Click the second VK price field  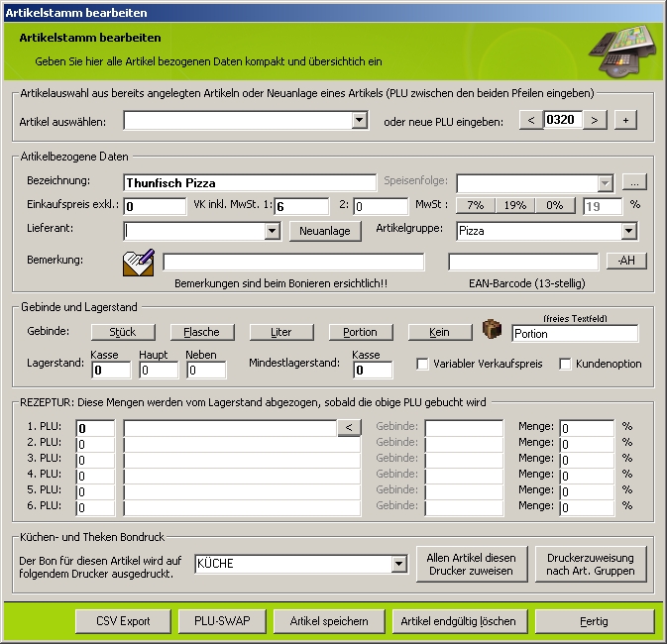(381, 207)
